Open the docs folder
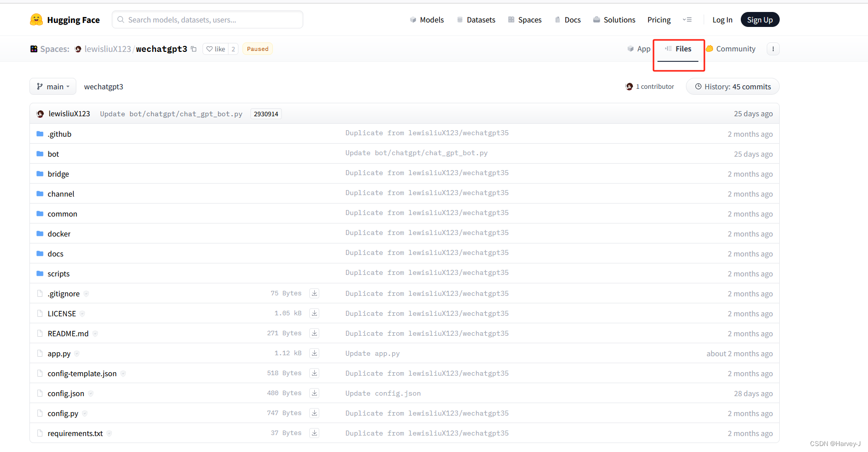This screenshot has width=868, height=452. point(55,253)
